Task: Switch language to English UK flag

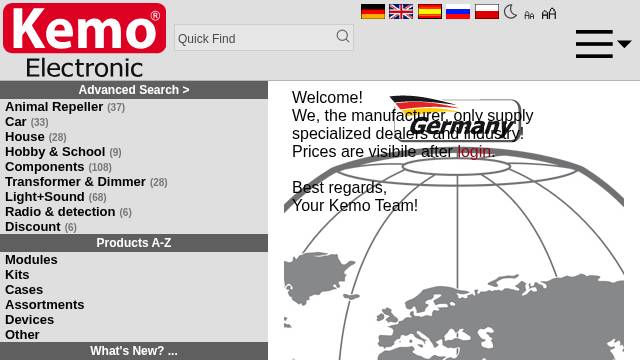Action: pyautogui.click(x=401, y=12)
